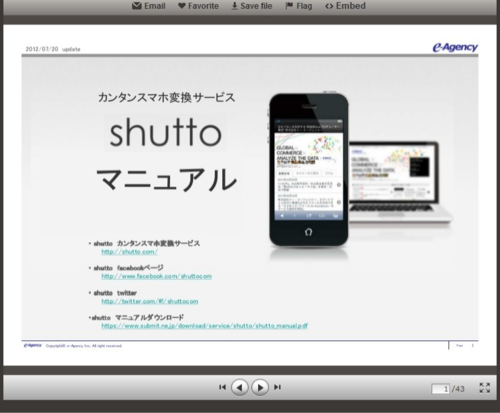Click the Favorite label text
Image resolution: width=500 pixels, height=413 pixels.
pos(203,6)
